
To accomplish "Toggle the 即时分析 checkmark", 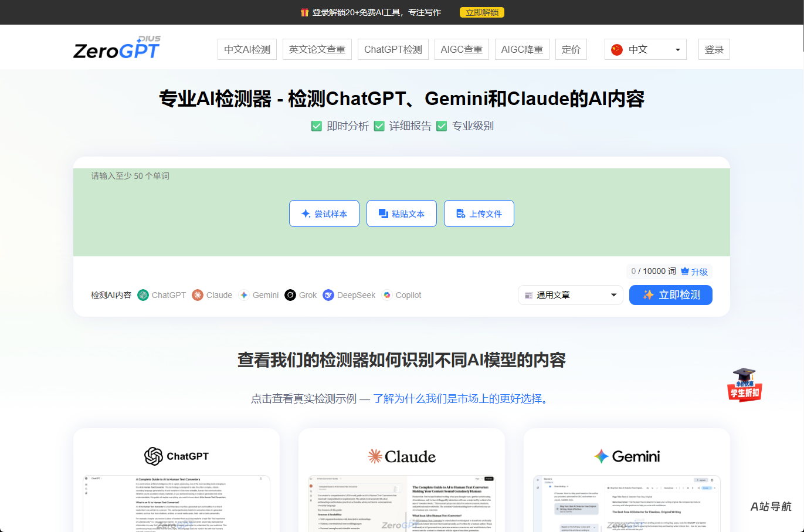I will [x=317, y=126].
